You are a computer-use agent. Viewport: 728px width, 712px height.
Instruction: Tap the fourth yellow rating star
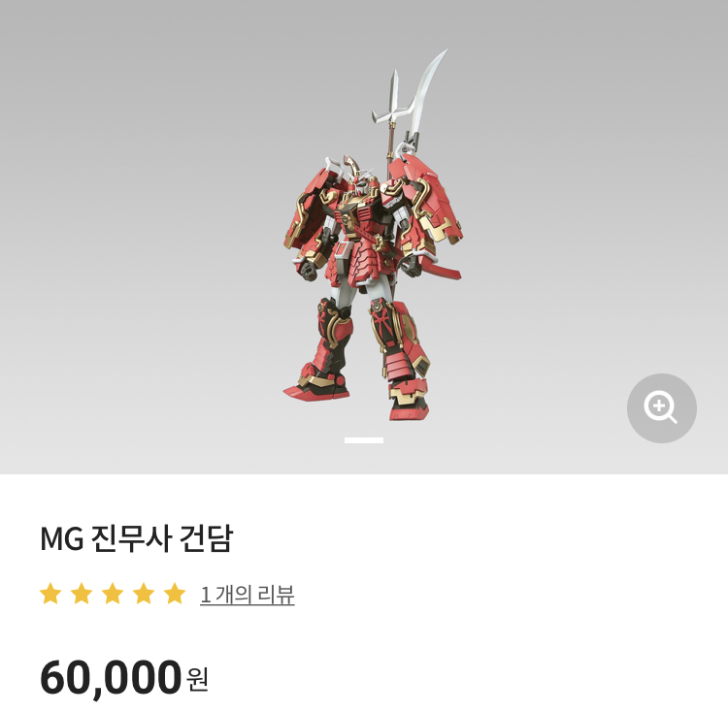[x=144, y=594]
